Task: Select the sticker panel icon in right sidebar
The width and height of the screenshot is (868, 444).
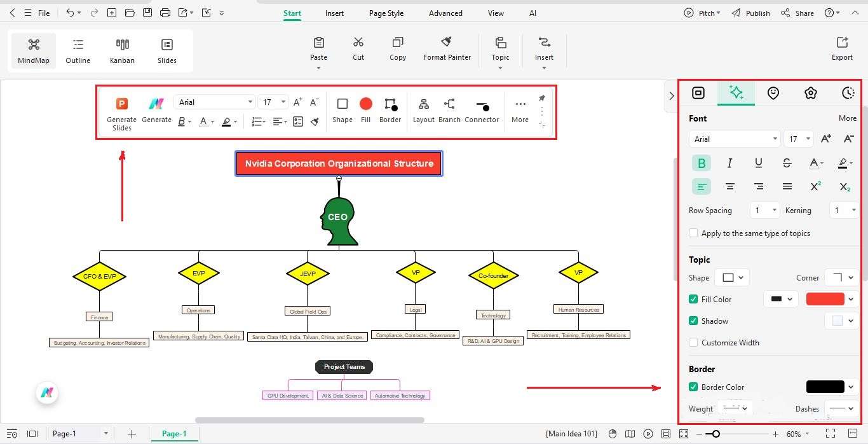Action: tap(773, 93)
